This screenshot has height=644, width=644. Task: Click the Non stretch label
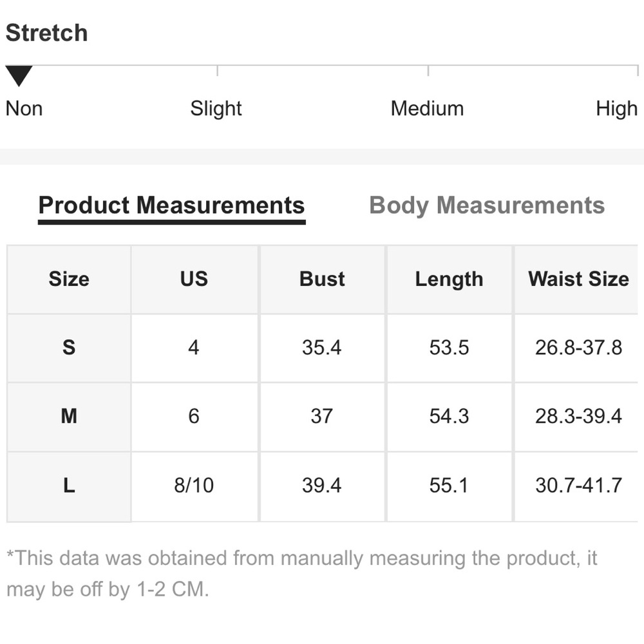pos(24,109)
